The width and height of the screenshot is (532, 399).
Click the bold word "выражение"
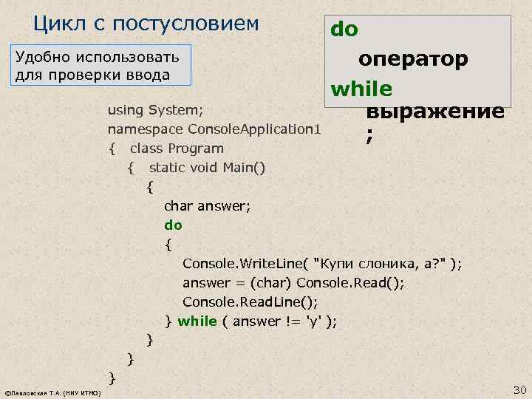pos(435,112)
